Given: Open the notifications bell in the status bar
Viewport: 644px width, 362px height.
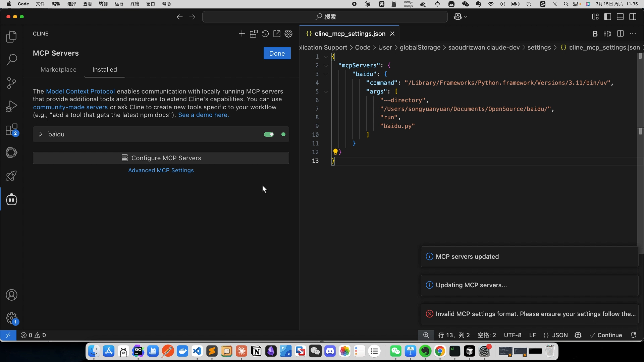Looking at the screenshot, I should tap(633, 335).
